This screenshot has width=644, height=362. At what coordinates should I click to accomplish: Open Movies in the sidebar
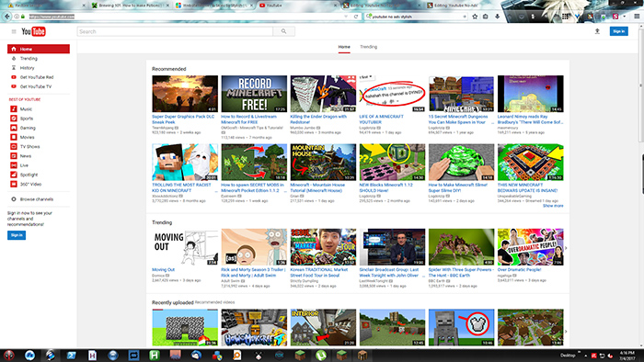pyautogui.click(x=27, y=137)
